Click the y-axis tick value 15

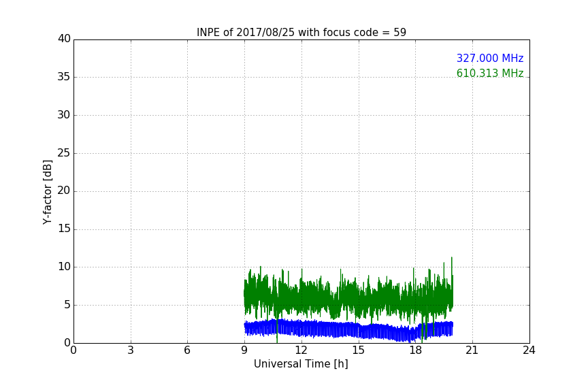pyautogui.click(x=64, y=229)
